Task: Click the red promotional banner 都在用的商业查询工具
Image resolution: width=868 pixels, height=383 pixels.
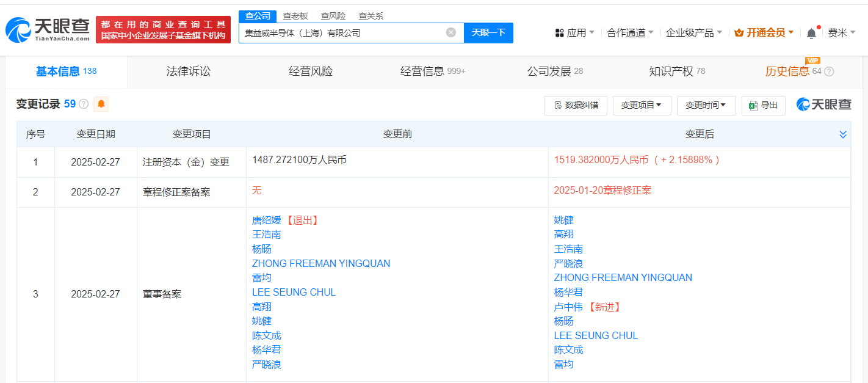Action: click(x=164, y=29)
